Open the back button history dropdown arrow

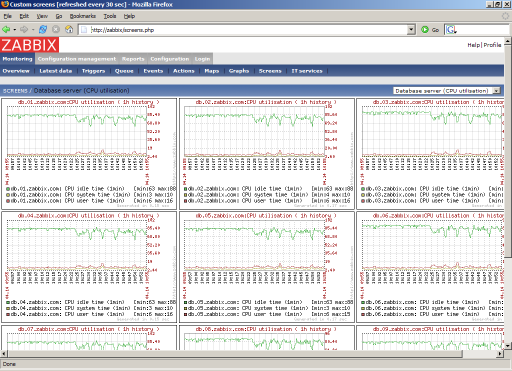pos(15,30)
